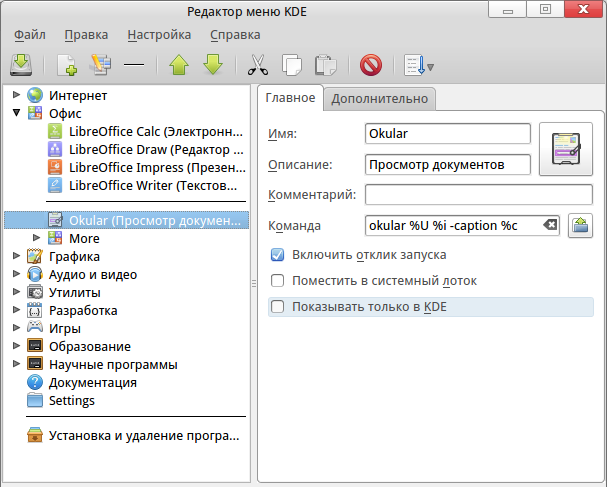The height and width of the screenshot is (487, 607).
Task: Collapse the Офис tree node
Action: pos(16,113)
